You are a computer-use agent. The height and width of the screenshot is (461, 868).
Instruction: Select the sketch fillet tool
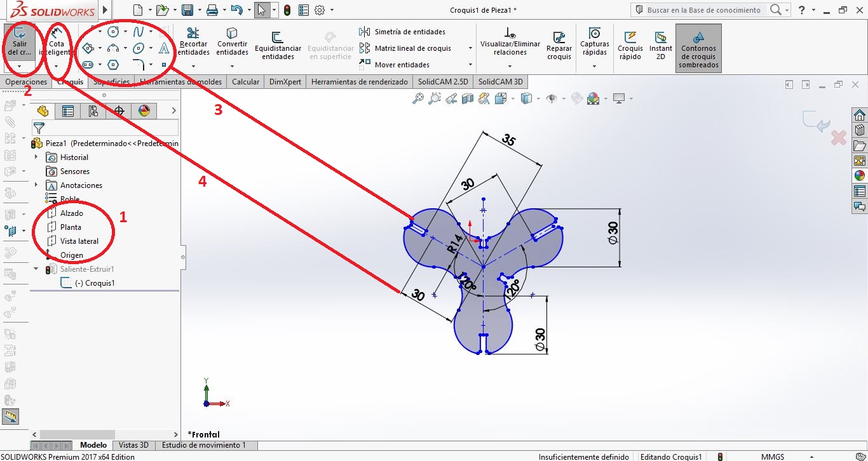(139, 65)
